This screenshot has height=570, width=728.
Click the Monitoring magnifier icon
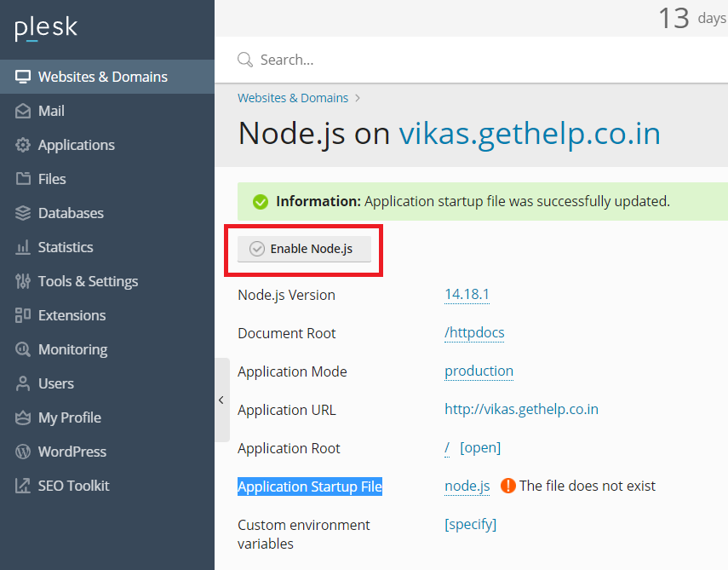[x=23, y=349]
